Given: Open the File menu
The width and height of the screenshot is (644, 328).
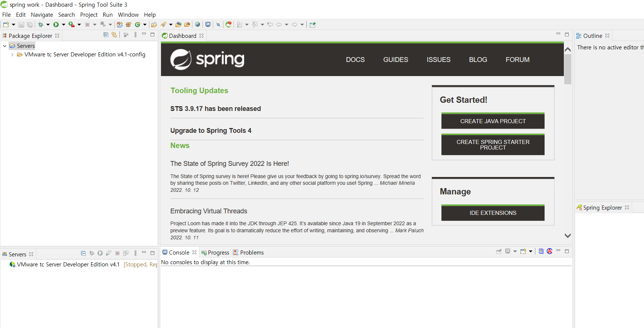Looking at the screenshot, I should (7, 15).
